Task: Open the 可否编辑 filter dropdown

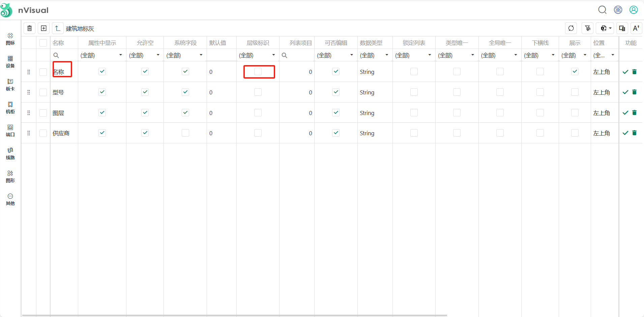Action: (x=336, y=55)
